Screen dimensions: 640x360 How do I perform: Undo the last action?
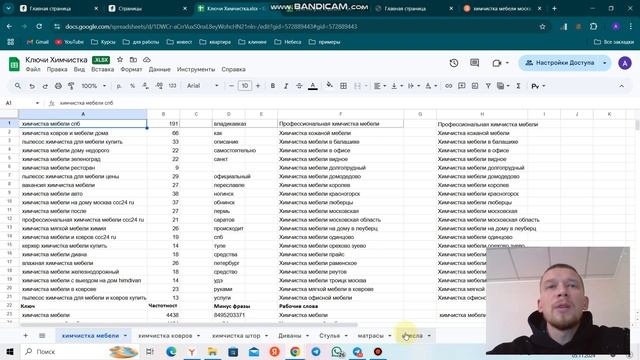pyautogui.click(x=32, y=86)
